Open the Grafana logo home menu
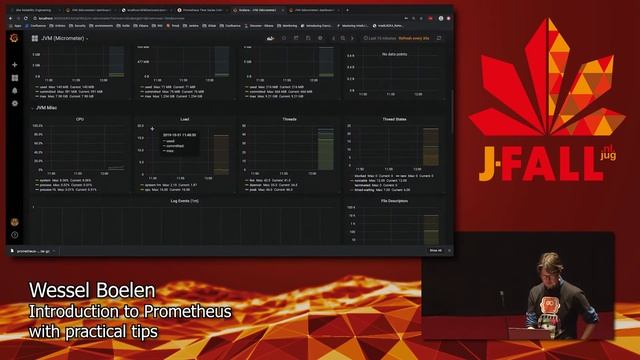This screenshot has height=360, width=640. pos(14,38)
